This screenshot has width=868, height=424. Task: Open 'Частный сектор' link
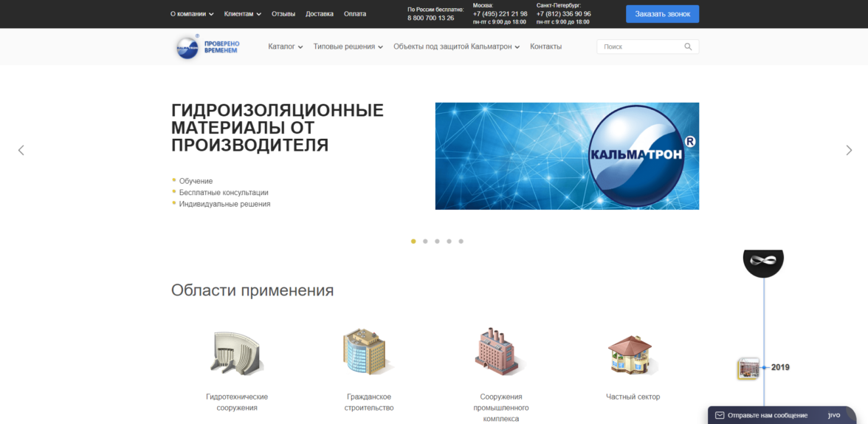[633, 397]
